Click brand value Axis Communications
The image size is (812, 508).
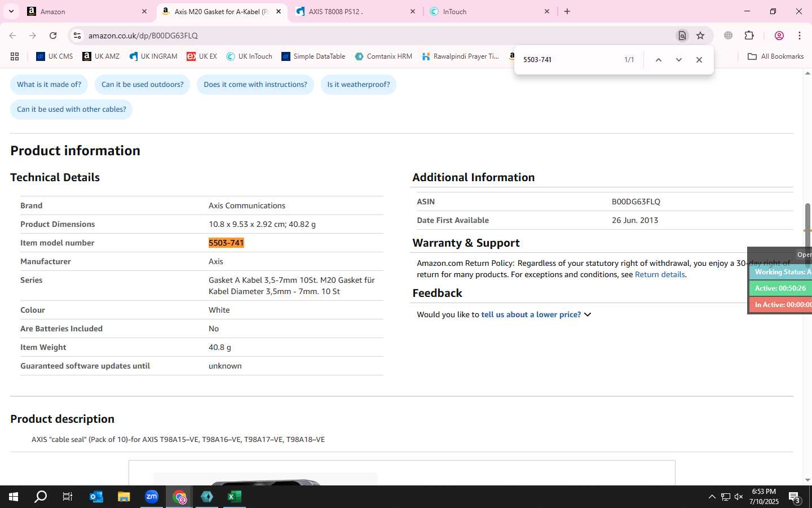pos(247,206)
